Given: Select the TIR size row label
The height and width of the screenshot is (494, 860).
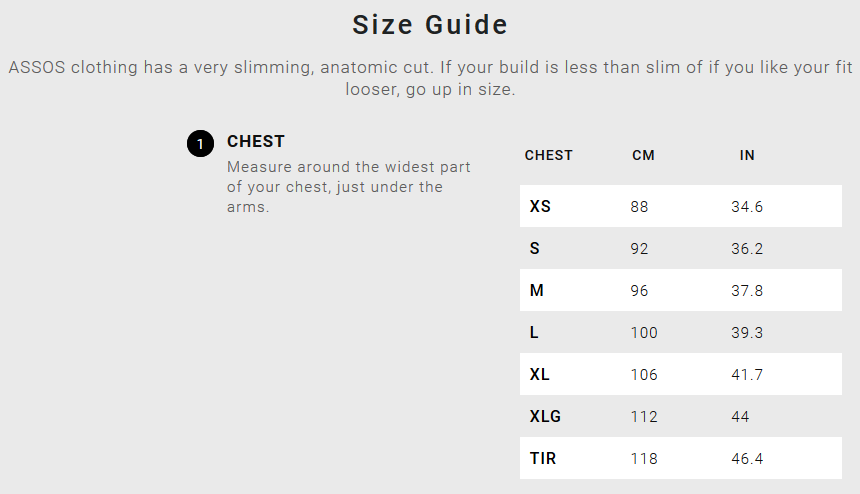Looking at the screenshot, I should click(x=543, y=459).
